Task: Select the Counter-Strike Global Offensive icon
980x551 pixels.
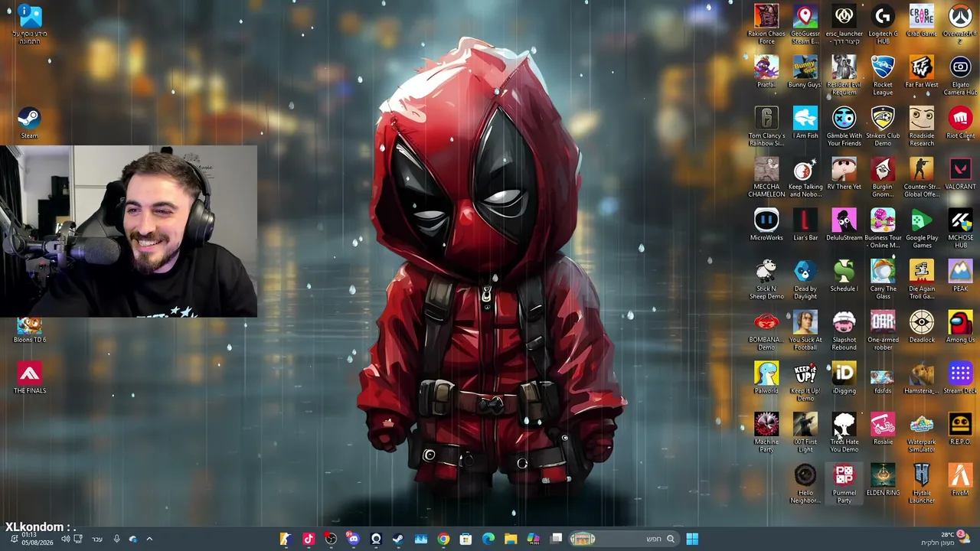Action: tap(922, 178)
